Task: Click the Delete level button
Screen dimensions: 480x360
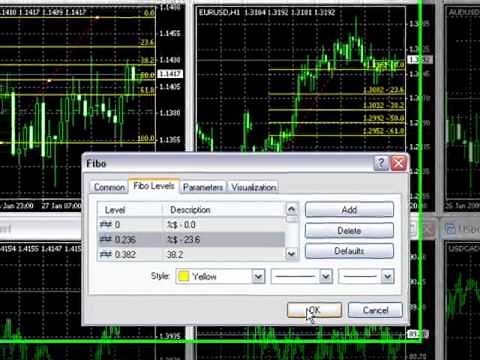Action: point(349,230)
